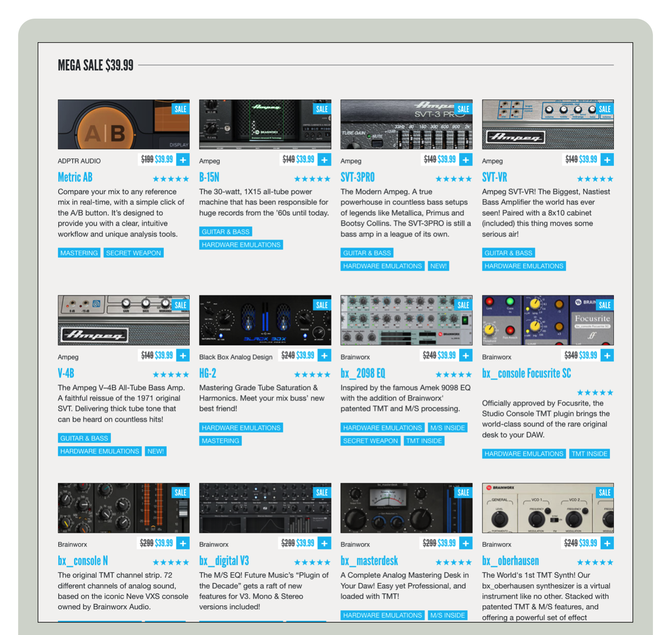Select TMT INSIDE tag under bx_console Focusrite SC
Screen dimensions: 672x635
pyautogui.click(x=589, y=454)
